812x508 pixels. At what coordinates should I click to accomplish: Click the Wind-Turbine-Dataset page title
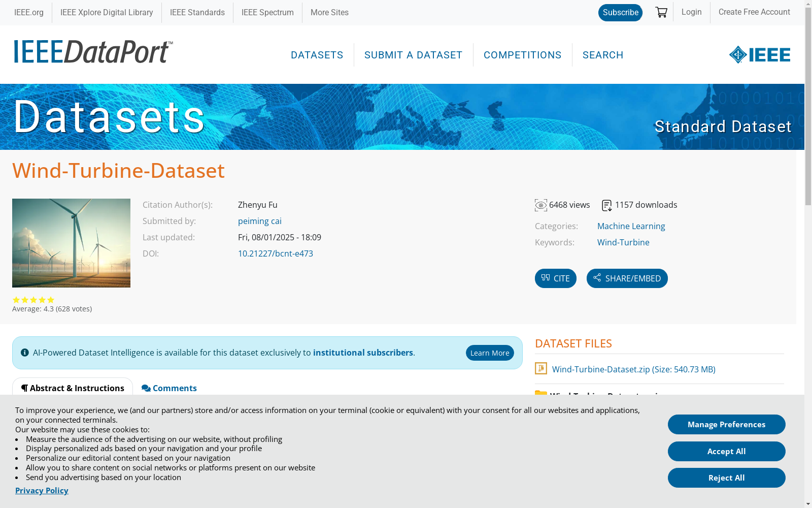[118, 171]
